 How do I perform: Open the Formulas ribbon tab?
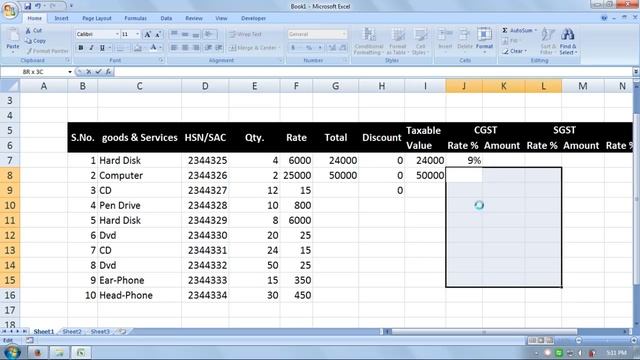tap(136, 18)
